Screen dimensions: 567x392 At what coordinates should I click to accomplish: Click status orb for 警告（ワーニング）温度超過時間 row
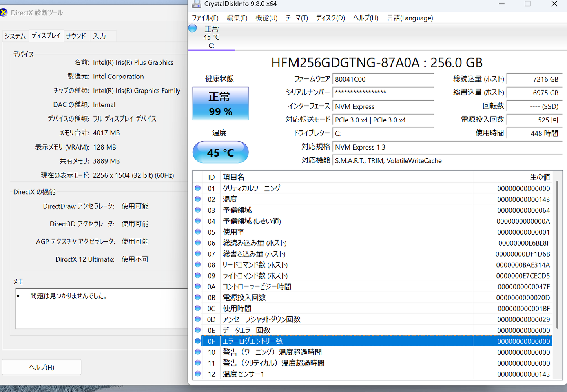tap(198, 352)
